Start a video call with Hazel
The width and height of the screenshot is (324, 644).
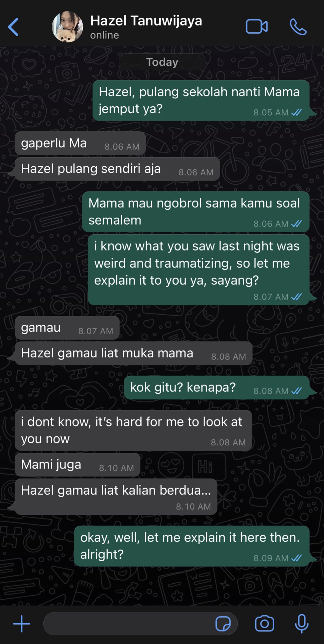pyautogui.click(x=257, y=26)
